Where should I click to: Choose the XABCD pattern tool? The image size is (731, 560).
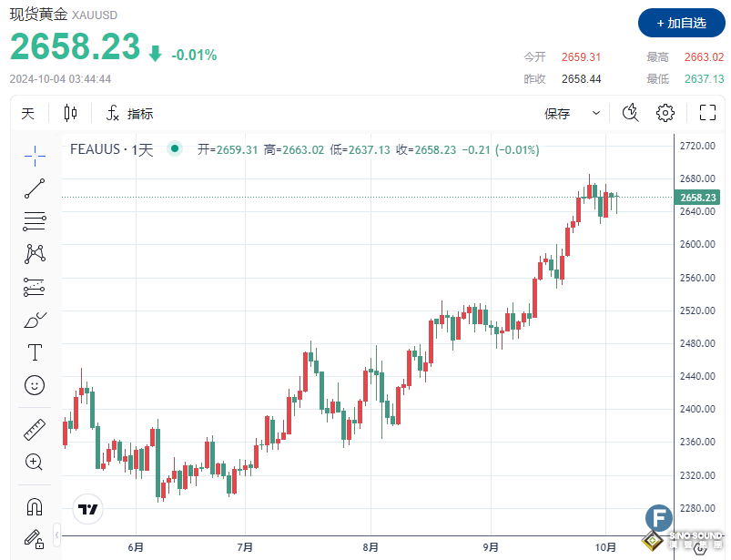coord(35,253)
